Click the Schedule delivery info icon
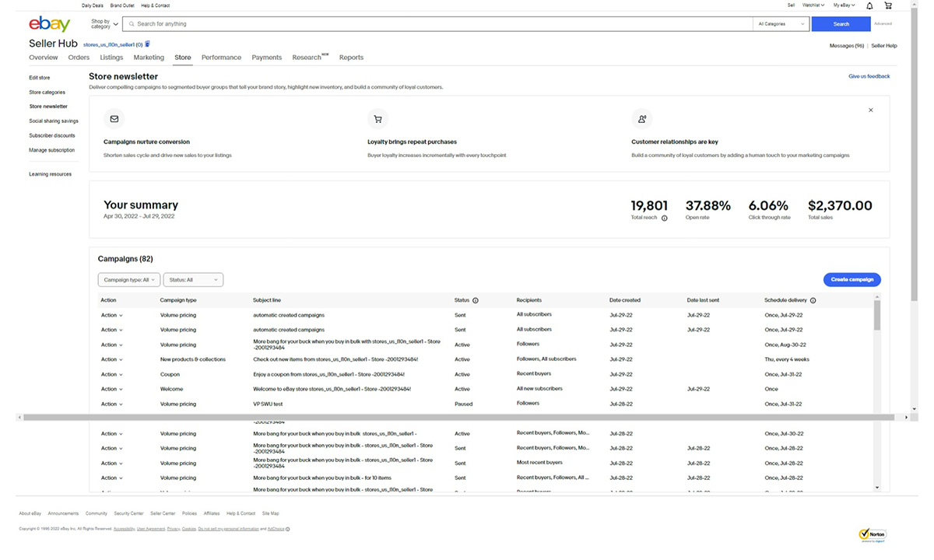Viewport: 934px width, 560px height. click(813, 299)
